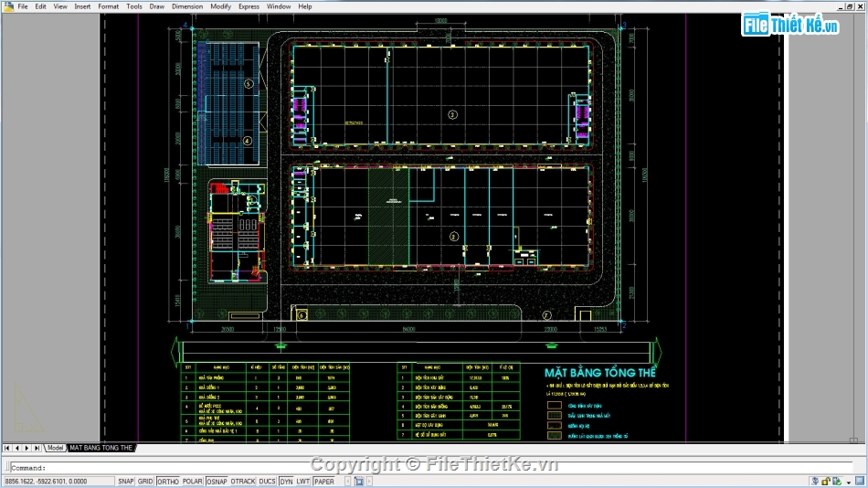Click circled number 4 in parking area
Screen dimensions: 868x488
[248, 141]
